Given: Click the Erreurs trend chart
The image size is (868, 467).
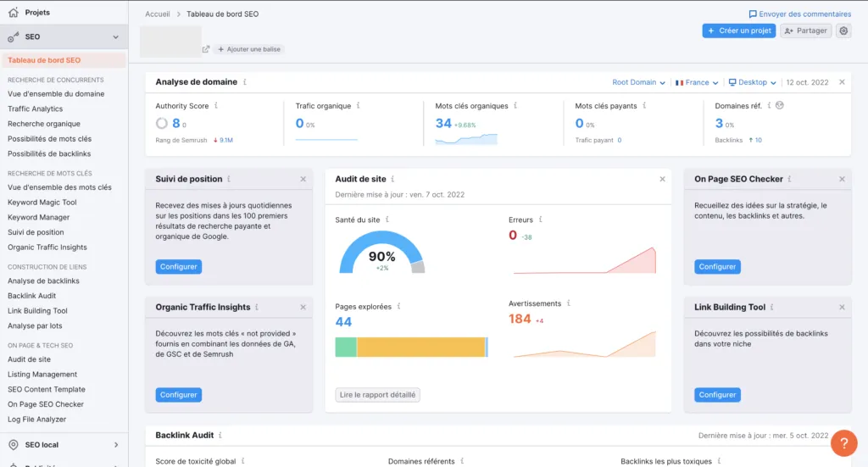Looking at the screenshot, I should pos(585,260).
